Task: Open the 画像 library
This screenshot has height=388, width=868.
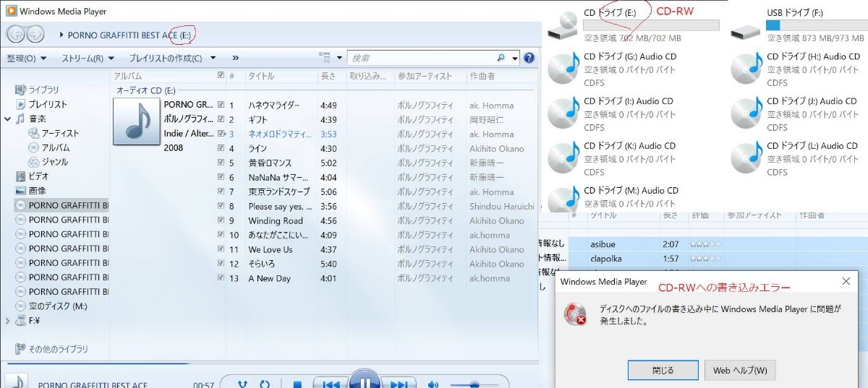Action: click(30, 191)
